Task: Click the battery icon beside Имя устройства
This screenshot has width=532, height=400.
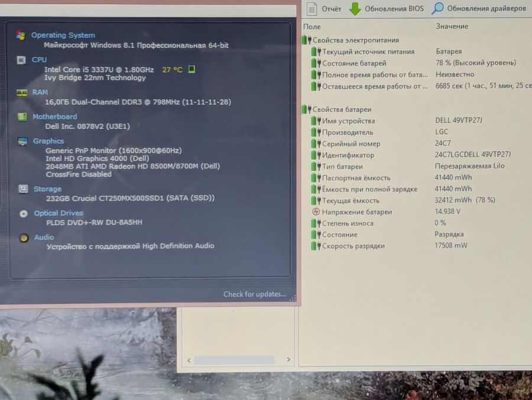Action: coord(316,121)
